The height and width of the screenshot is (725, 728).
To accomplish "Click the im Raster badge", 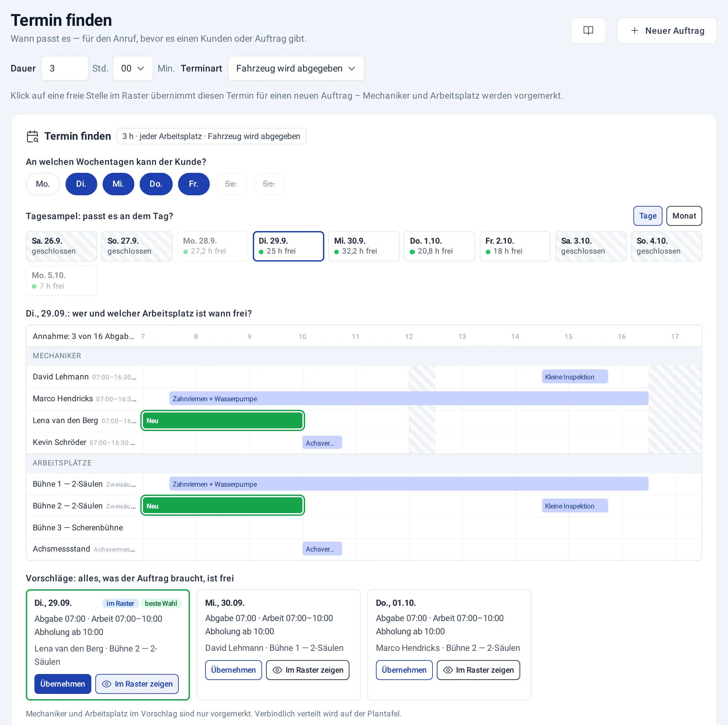I will pyautogui.click(x=120, y=603).
